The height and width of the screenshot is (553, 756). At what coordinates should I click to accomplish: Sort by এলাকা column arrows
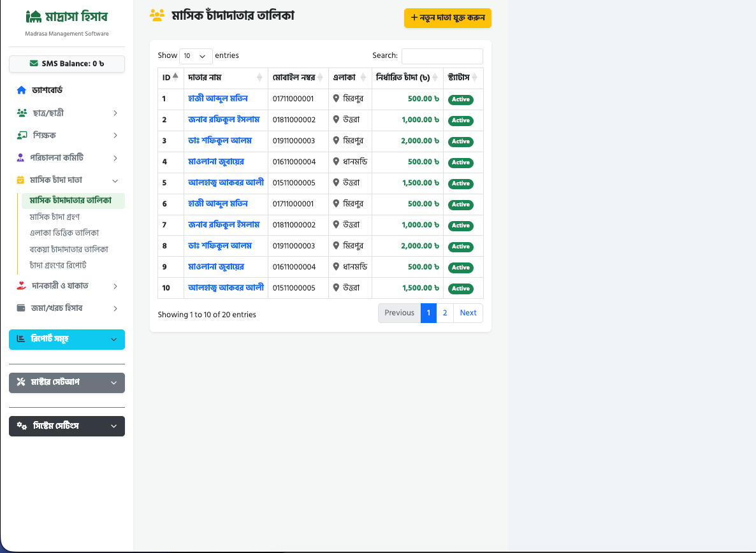pyautogui.click(x=363, y=78)
